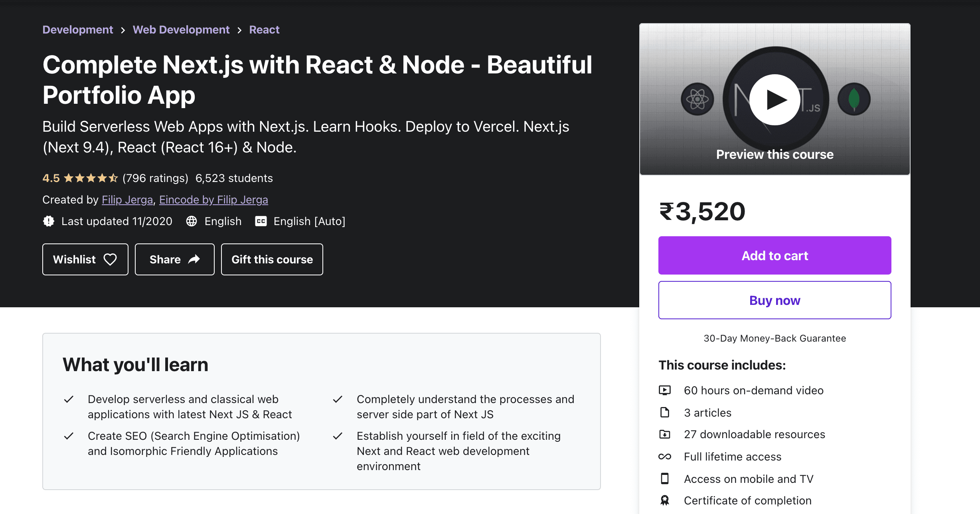
Task: Click the React logo in preview thumbnail
Action: click(x=697, y=99)
